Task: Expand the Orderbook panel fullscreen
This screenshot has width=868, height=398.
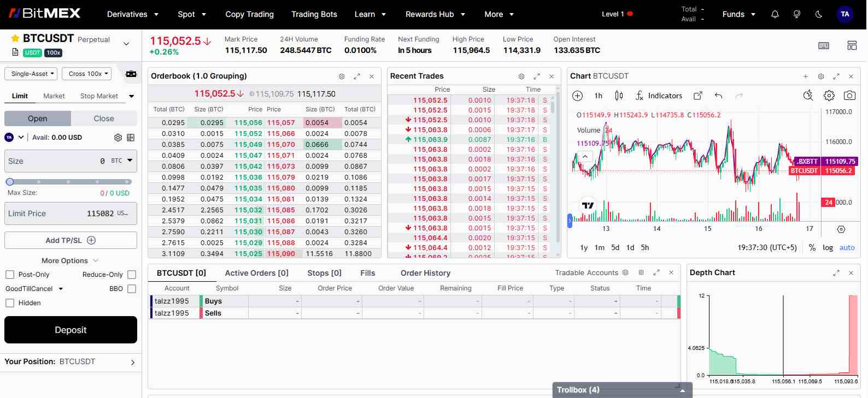Action: (357, 76)
